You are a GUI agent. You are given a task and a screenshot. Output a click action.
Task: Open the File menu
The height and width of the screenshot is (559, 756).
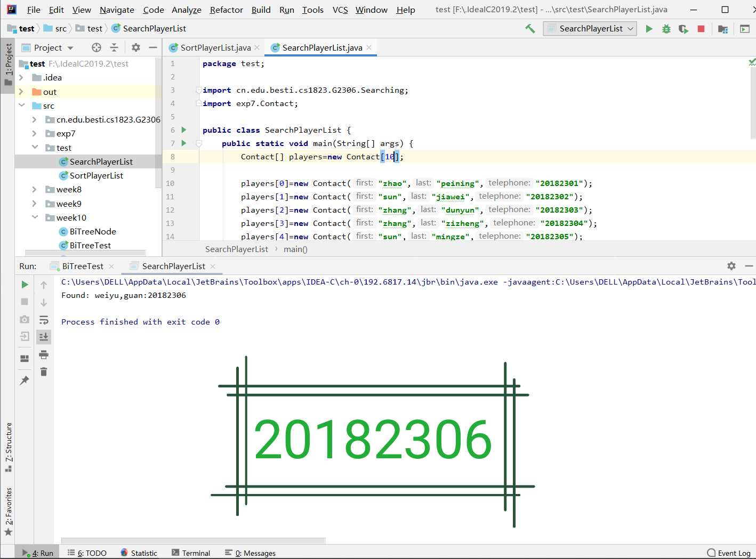point(34,10)
